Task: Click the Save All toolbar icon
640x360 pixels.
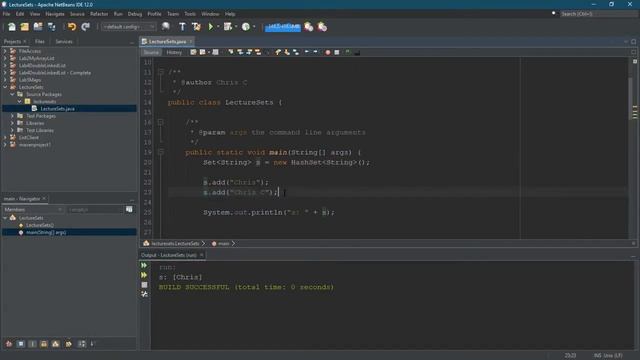Action: 51,27
